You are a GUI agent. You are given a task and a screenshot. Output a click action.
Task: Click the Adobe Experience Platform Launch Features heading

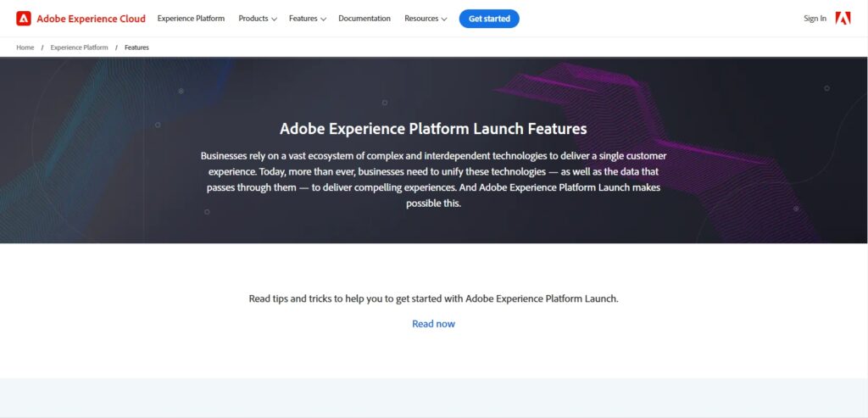[433, 129]
